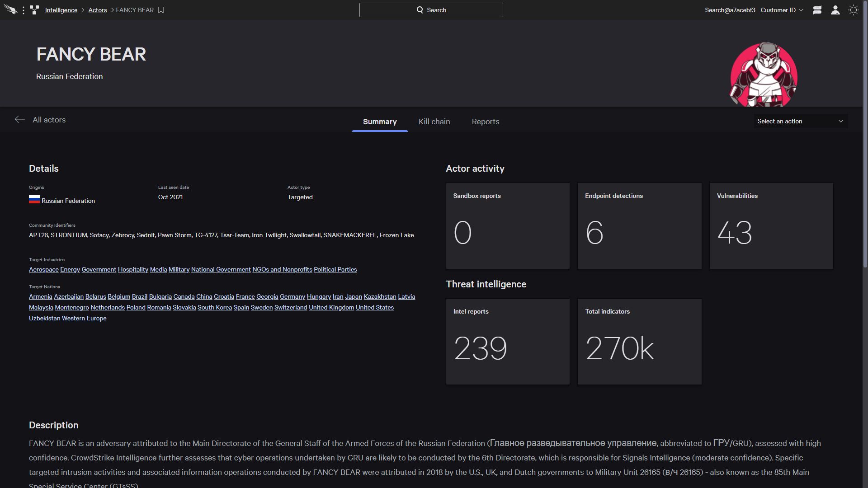Click the Energy industry link
This screenshot has width=868, height=488.
coord(70,269)
